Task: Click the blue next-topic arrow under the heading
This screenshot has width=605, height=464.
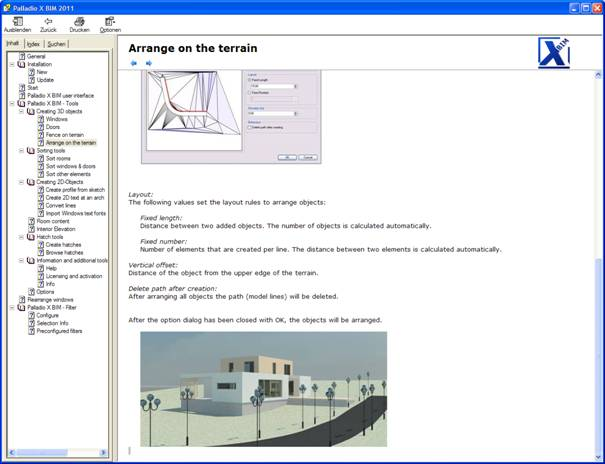Action: 149,63
